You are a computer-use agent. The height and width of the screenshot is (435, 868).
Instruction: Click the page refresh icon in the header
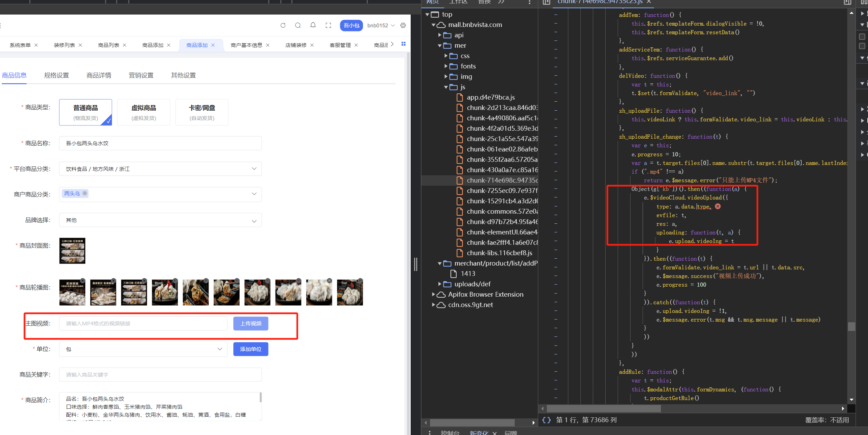(283, 25)
